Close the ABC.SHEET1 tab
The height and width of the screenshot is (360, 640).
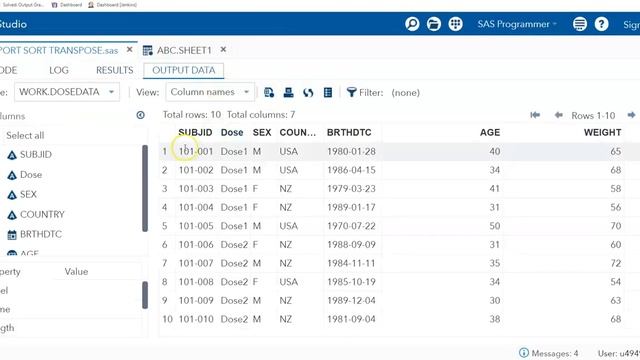(x=223, y=49)
